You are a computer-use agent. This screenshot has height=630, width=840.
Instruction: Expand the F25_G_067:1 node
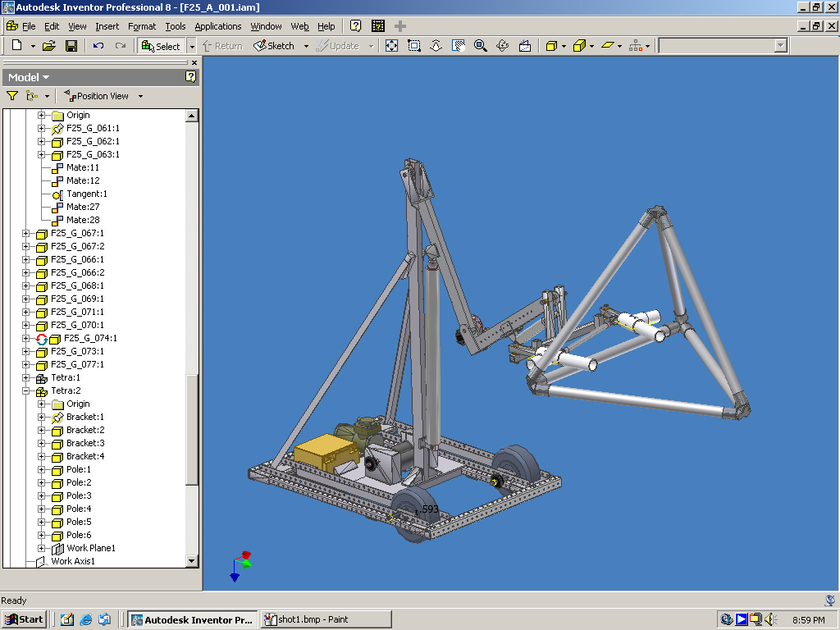point(25,233)
